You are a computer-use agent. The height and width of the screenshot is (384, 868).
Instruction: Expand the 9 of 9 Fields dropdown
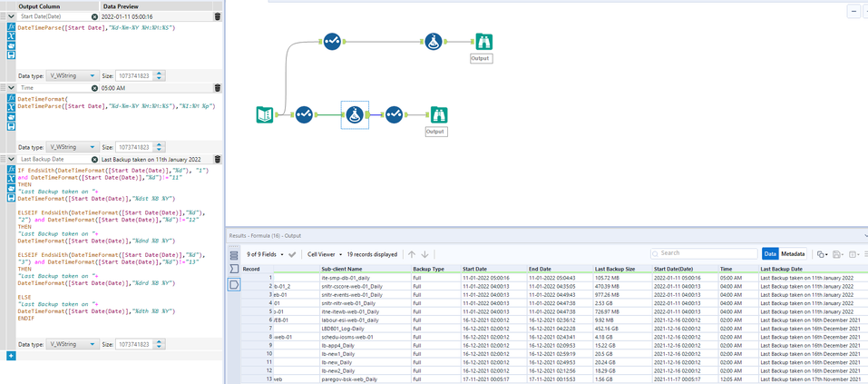265,255
